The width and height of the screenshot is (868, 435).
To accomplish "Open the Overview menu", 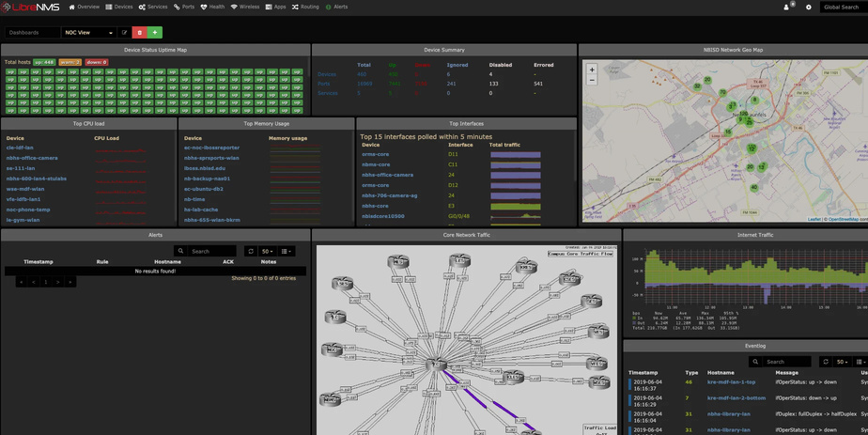I will point(85,8).
